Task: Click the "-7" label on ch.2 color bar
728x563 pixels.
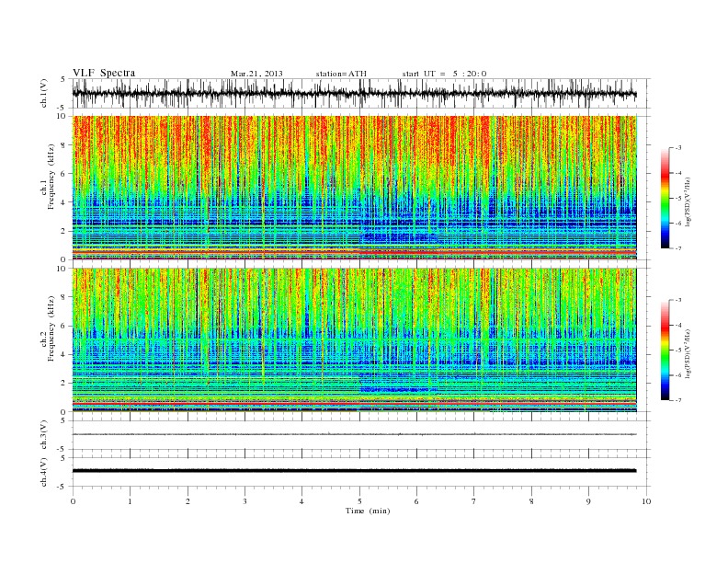Action: click(x=678, y=400)
